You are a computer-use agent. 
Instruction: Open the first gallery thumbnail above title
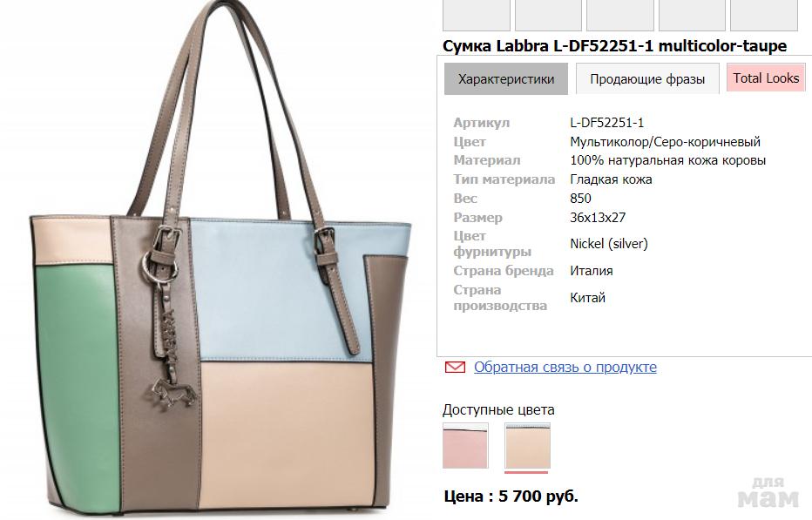coord(477,15)
